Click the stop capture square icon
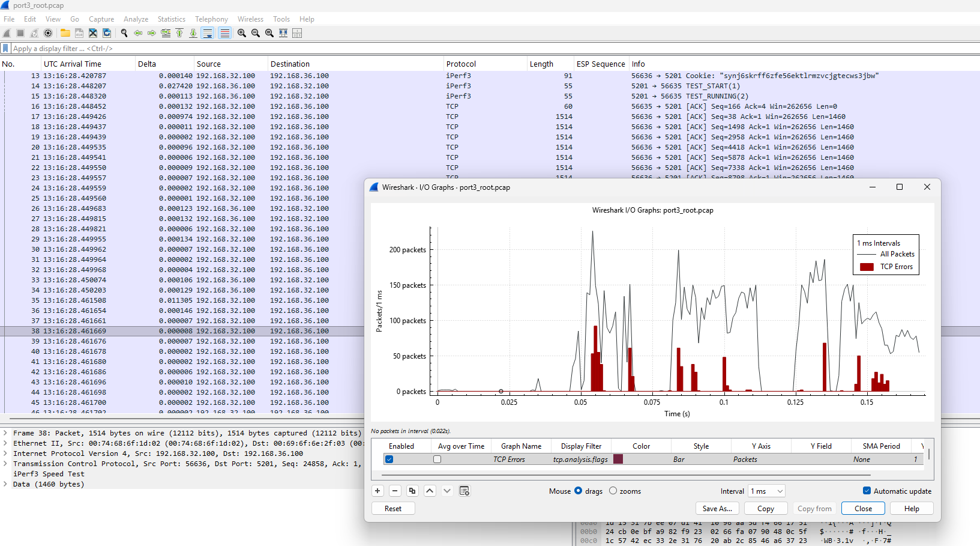980x546 pixels. point(20,33)
